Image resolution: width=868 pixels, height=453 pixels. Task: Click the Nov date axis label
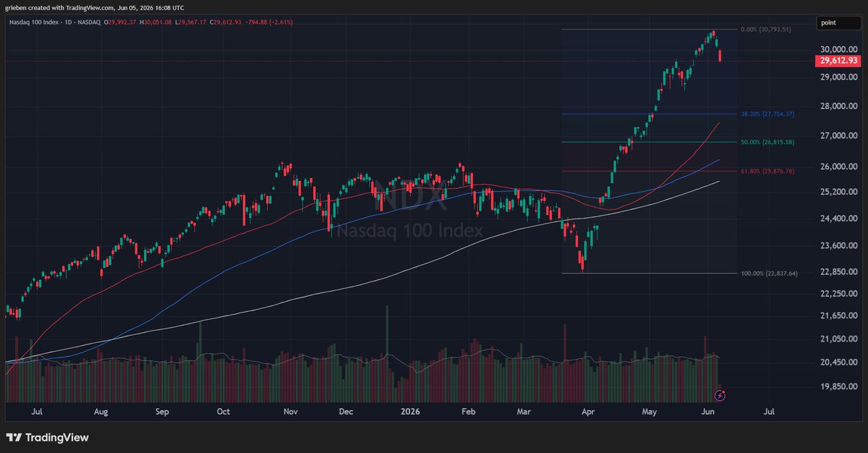[290, 412]
